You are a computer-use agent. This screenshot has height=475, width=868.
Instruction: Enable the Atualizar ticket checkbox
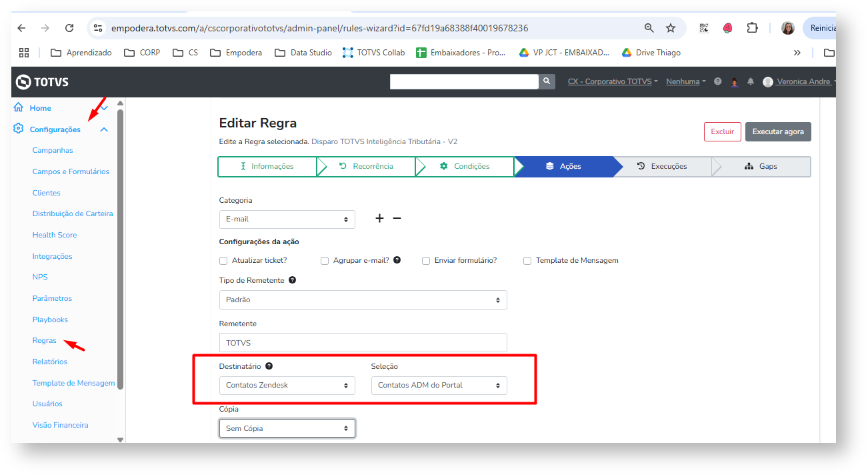click(223, 261)
